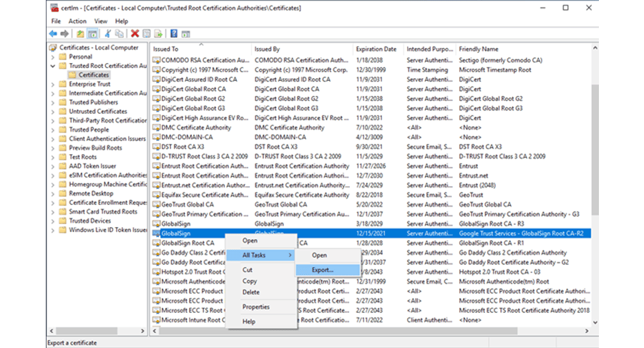Screen dimensions: 644x348
Task: Click certificate icon beside DigiCert Global Root G2
Action: click(x=156, y=99)
